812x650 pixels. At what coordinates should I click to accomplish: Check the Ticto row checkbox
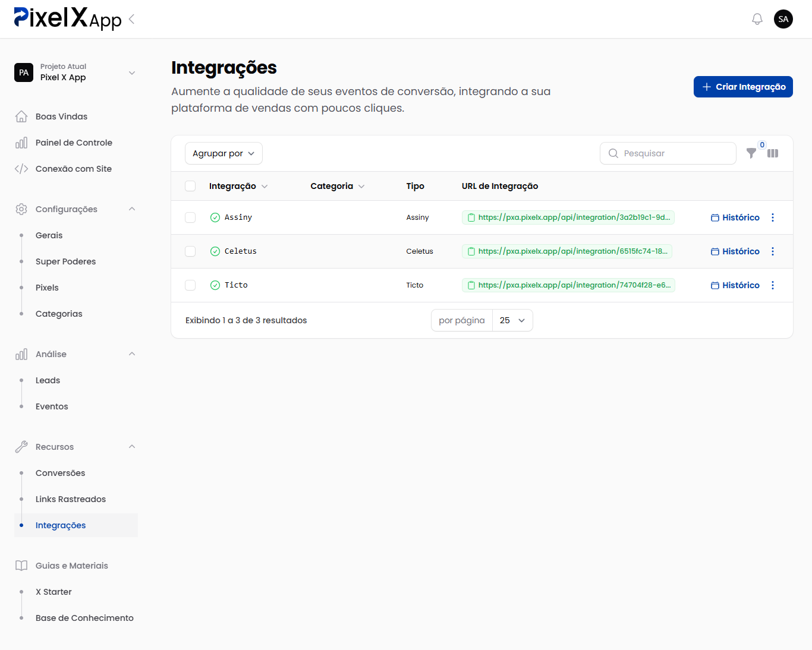tap(190, 285)
